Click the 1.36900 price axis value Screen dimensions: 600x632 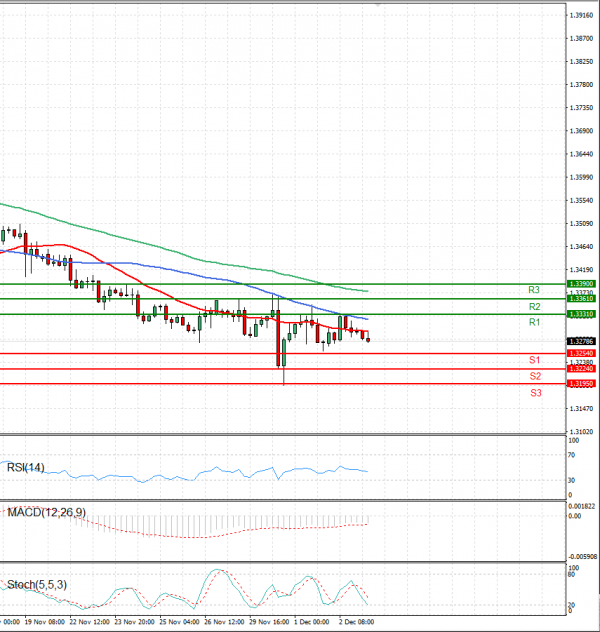click(581, 131)
